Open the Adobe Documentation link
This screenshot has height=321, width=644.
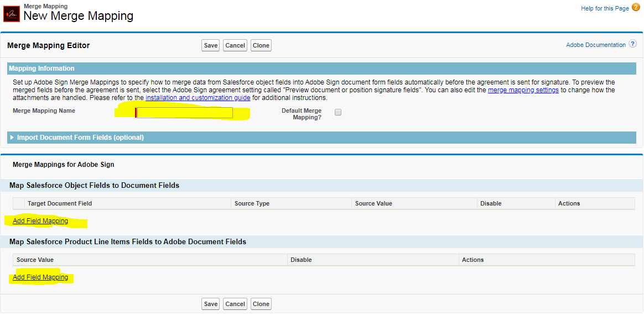click(x=595, y=45)
